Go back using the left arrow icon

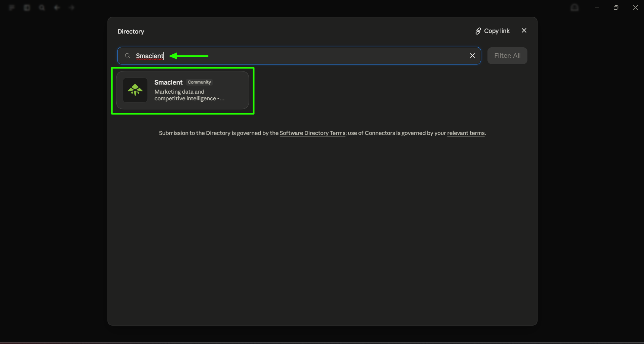click(57, 7)
